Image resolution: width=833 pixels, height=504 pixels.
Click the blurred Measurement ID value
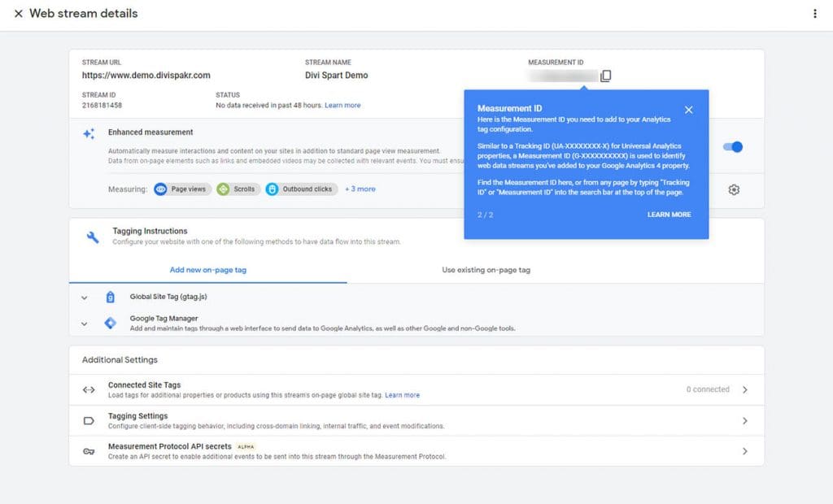pos(563,76)
